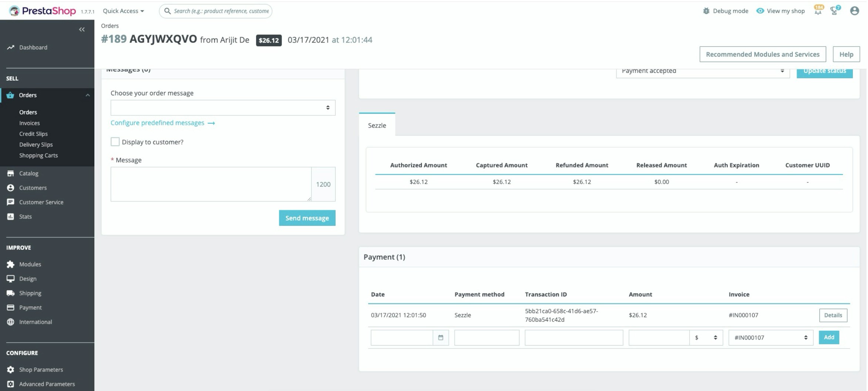Open the payment currency $ dropdown
The image size is (868, 391).
click(706, 337)
